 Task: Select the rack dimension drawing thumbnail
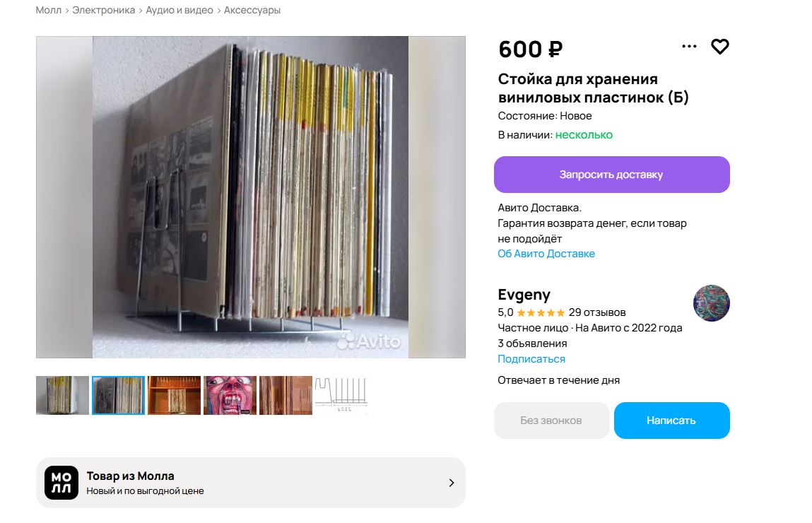point(342,395)
